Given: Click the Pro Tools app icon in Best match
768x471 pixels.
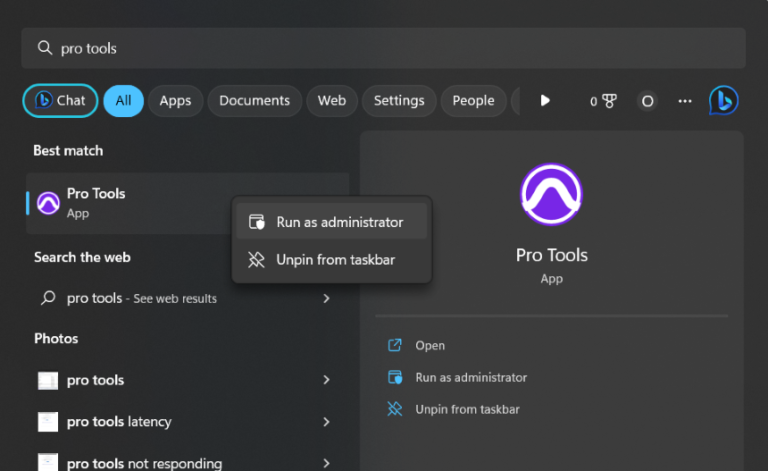Looking at the screenshot, I should coord(48,203).
